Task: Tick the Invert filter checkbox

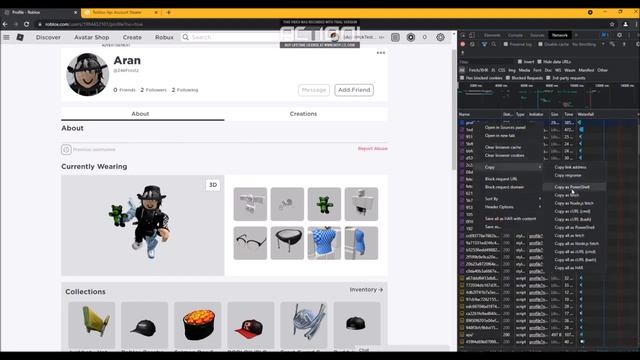Action: click(520, 62)
